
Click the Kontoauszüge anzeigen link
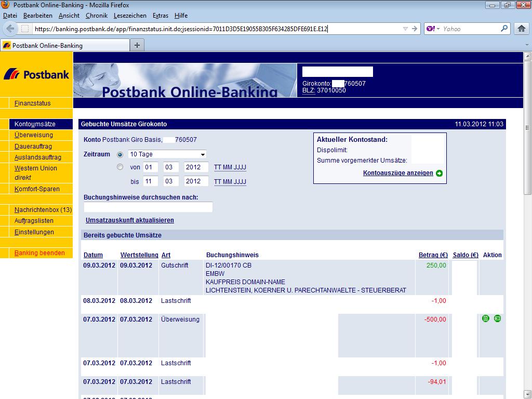pyautogui.click(x=398, y=173)
